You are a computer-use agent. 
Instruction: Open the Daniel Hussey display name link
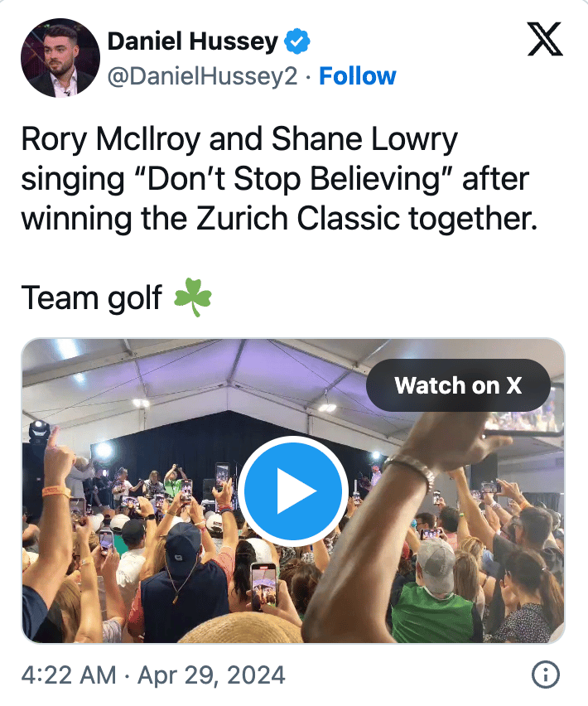click(x=192, y=40)
